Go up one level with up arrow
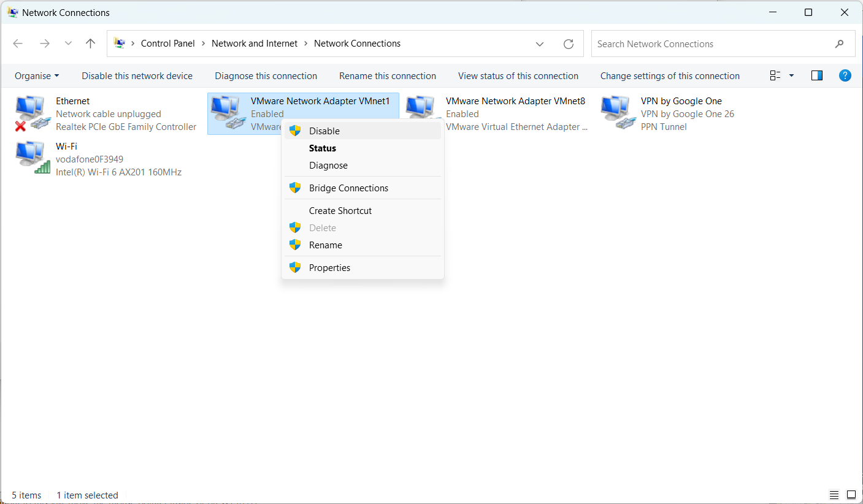863x504 pixels. (91, 44)
